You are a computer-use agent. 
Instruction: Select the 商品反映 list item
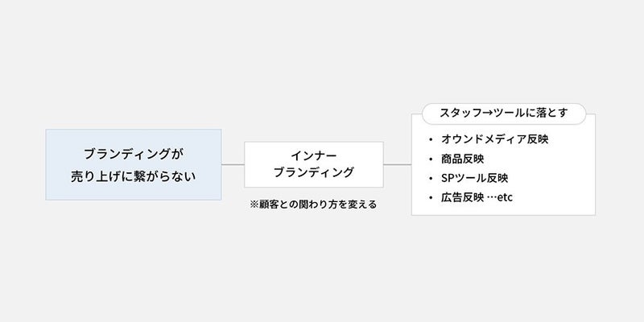(462, 159)
